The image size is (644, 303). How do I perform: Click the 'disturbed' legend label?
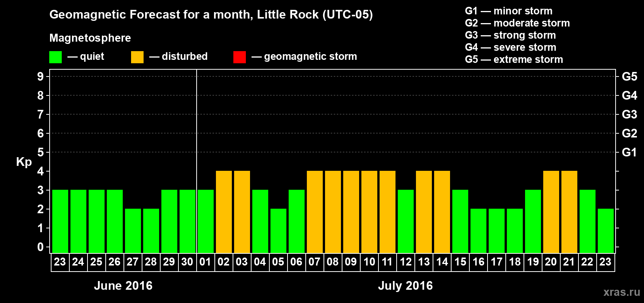(184, 56)
